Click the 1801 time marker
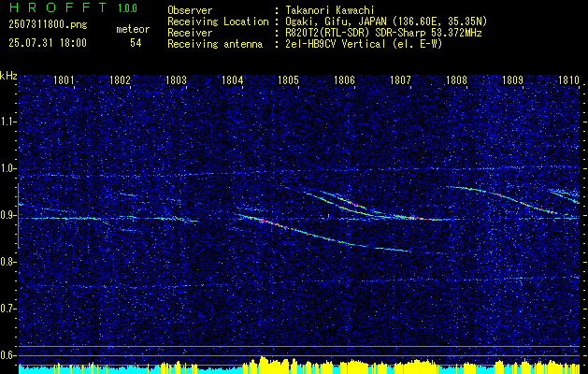This screenshot has height=374, width=588. 64,80
